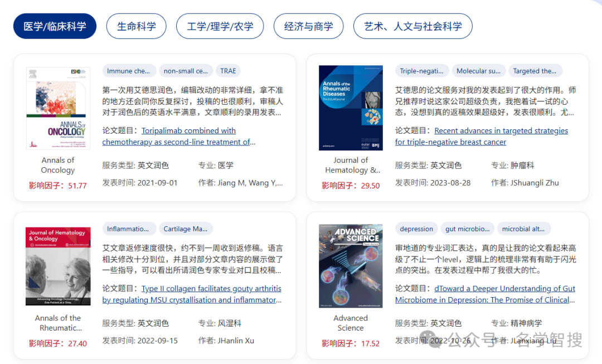Click the Advanced Science journal cover image
Screen dimensions: 602x364
(x=351, y=266)
